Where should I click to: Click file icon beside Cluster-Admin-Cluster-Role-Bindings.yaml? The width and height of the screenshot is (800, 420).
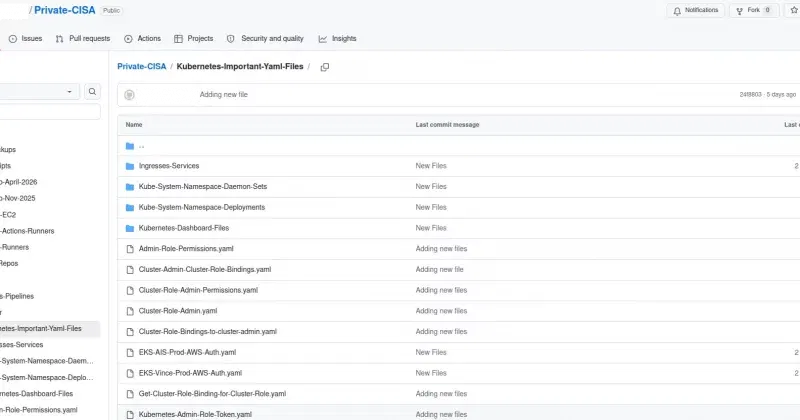[130, 269]
